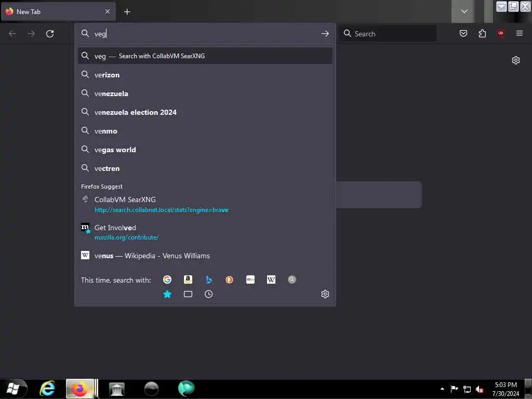Viewport: 532px width, 399px height.
Task: Open search.collabnet.local stats link
Action: [162, 210]
